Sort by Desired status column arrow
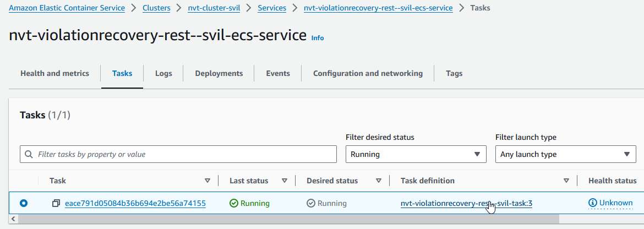This screenshot has height=229, width=644. (x=379, y=181)
